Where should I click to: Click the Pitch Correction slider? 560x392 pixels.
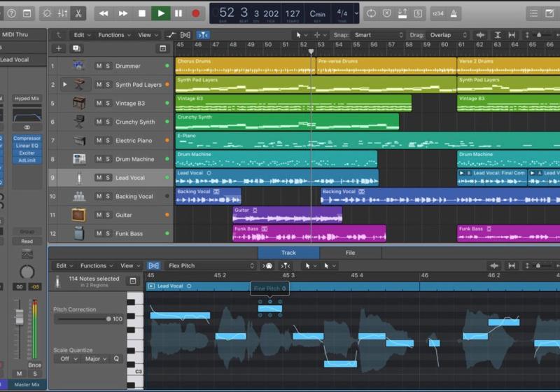[x=83, y=318]
